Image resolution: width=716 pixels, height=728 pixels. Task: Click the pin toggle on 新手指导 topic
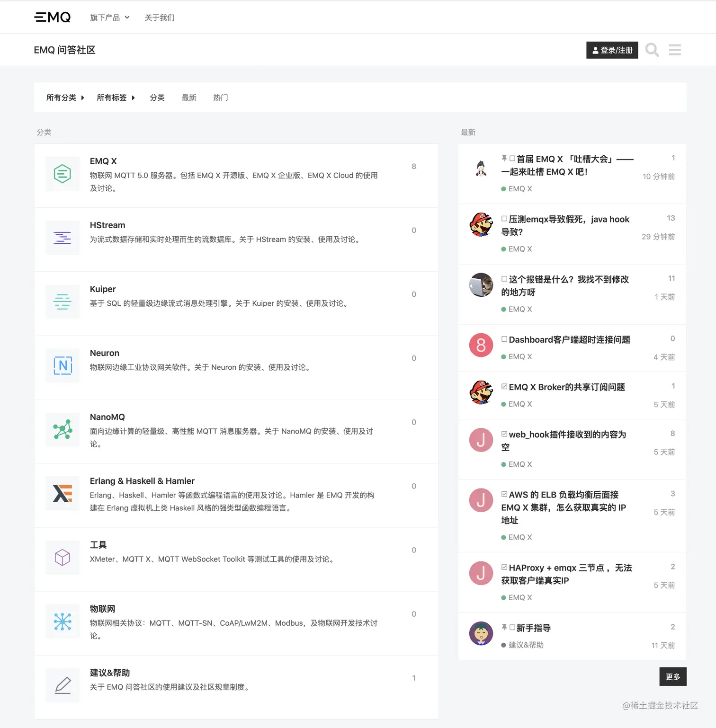pyautogui.click(x=503, y=627)
